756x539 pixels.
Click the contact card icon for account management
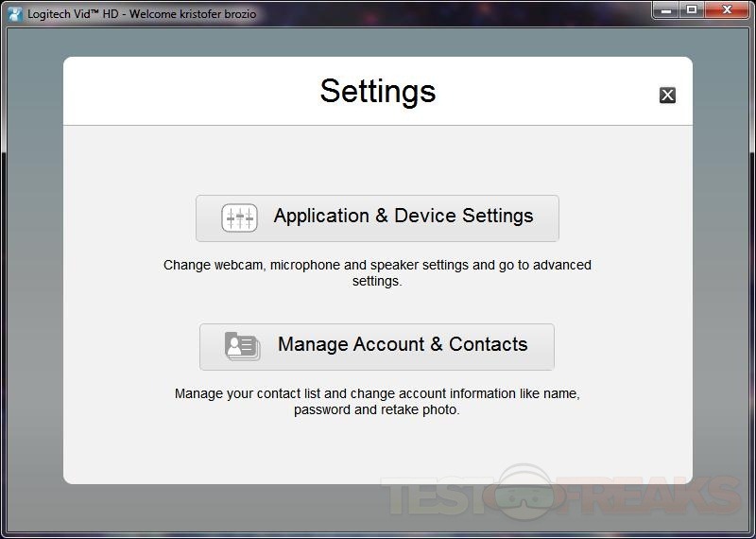coord(242,346)
